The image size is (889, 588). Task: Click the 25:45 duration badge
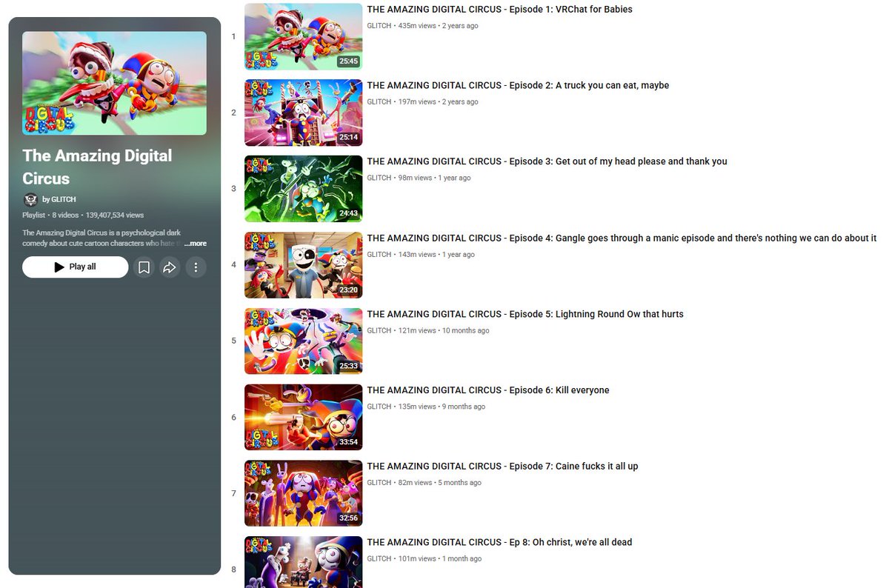tap(348, 61)
